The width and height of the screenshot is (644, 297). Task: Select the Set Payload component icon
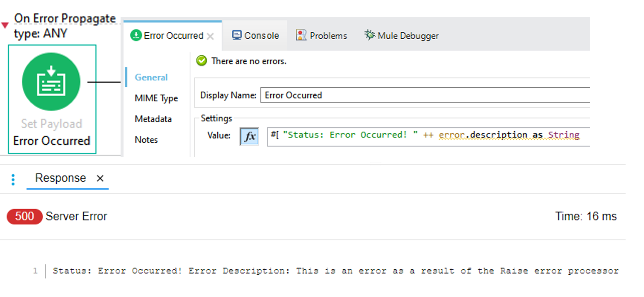click(51, 82)
